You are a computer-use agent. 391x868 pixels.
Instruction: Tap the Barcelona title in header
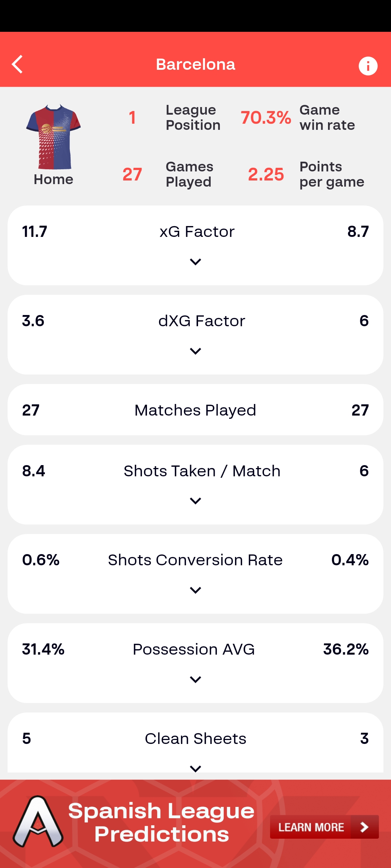195,65
